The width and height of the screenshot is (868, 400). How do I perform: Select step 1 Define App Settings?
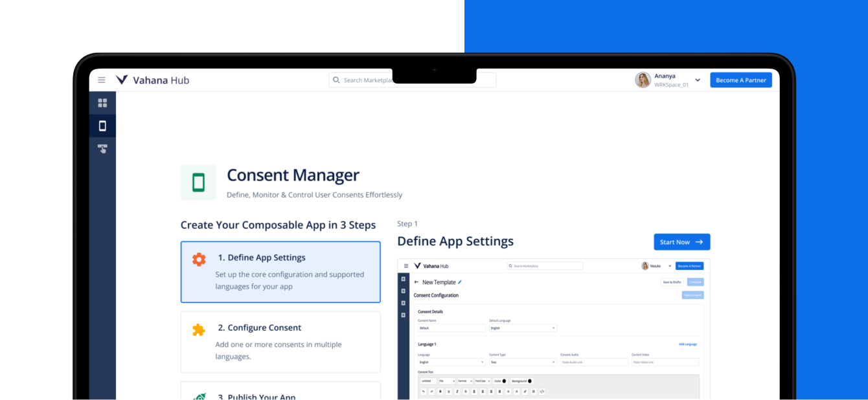point(280,272)
